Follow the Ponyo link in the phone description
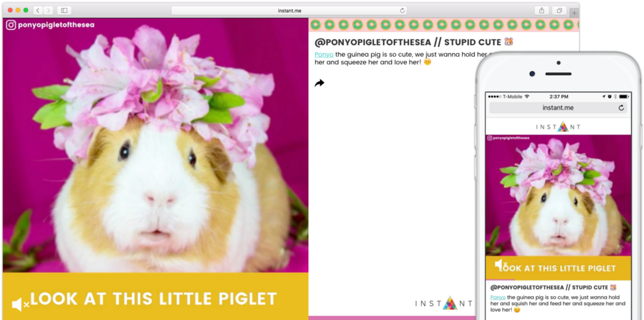 (498, 297)
